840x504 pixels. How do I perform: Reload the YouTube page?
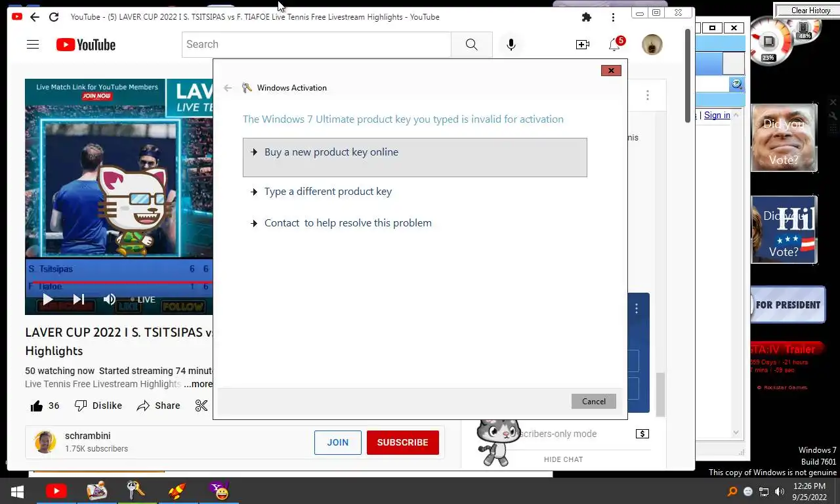point(54,17)
